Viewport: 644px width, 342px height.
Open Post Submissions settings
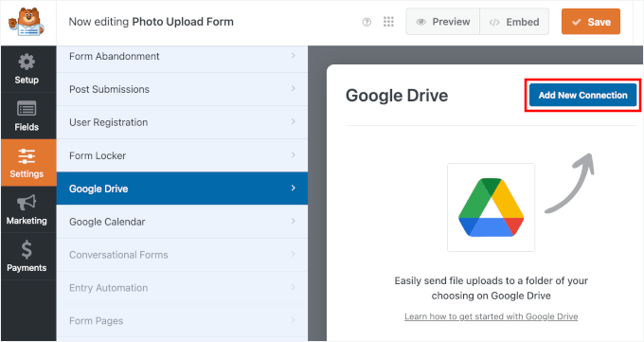(182, 89)
